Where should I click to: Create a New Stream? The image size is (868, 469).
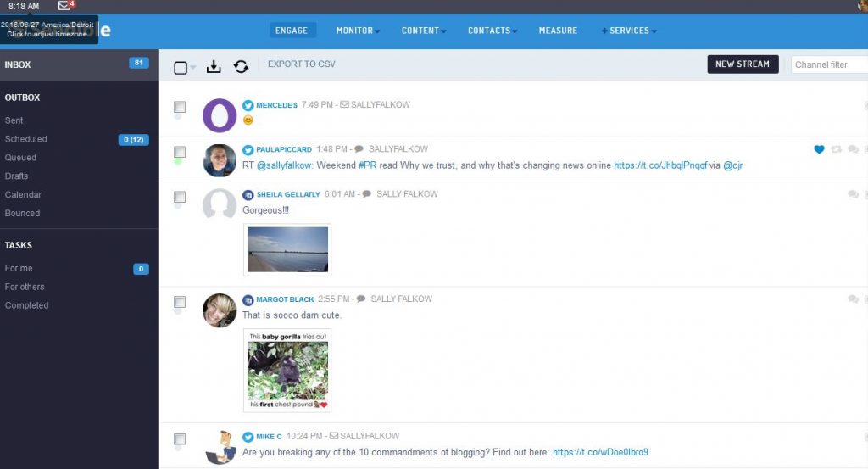tap(743, 64)
